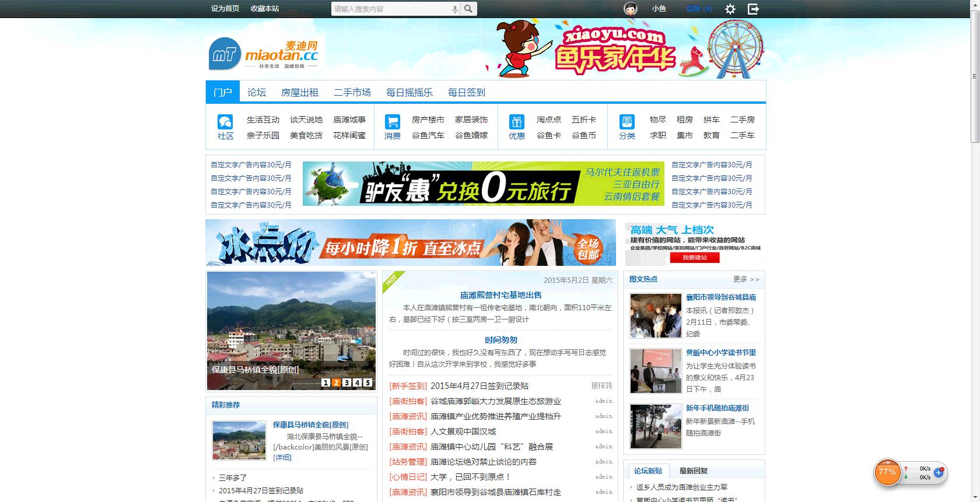Click the miaotan.cc site logo
The image size is (980, 502).
click(265, 54)
